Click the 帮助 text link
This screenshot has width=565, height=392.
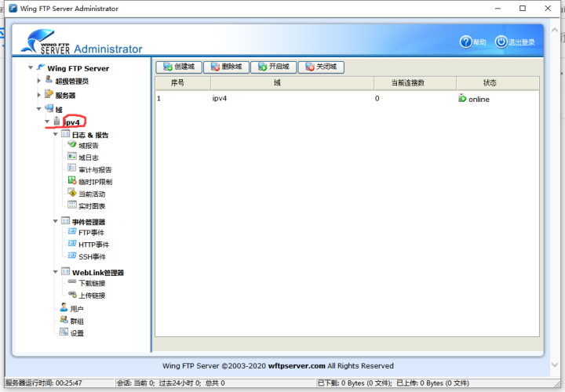pos(479,42)
